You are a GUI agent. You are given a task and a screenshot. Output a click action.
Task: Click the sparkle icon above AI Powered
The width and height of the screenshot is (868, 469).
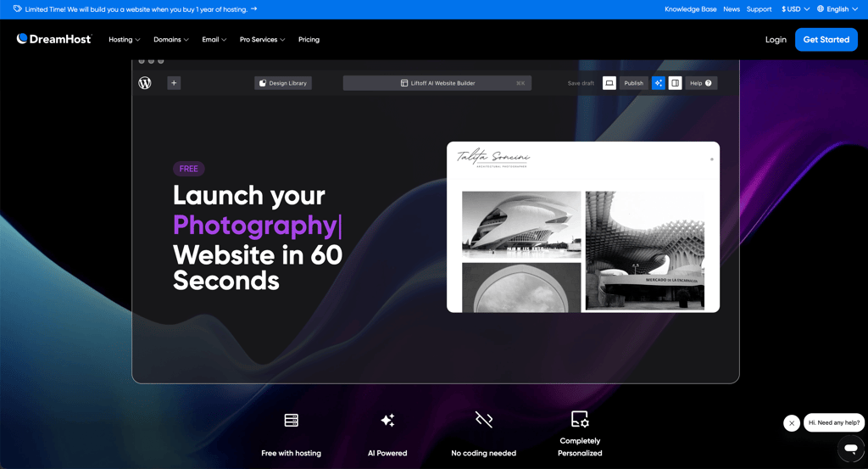click(387, 421)
